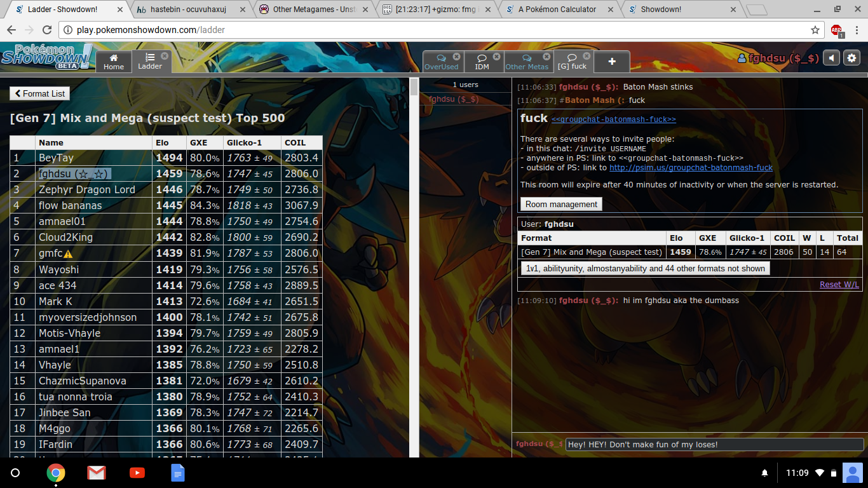This screenshot has width=868, height=488.
Task: Open the Other Metas room tab
Action: pos(527,62)
